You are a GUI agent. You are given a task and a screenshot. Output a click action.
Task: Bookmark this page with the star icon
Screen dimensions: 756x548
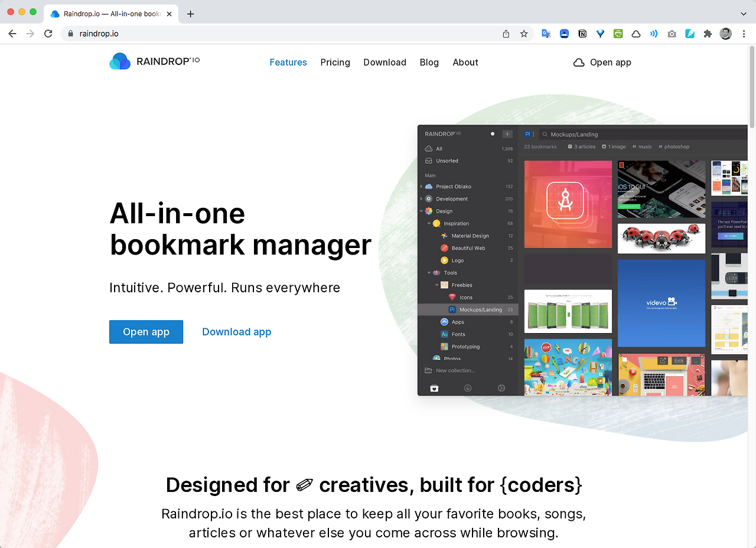[524, 34]
